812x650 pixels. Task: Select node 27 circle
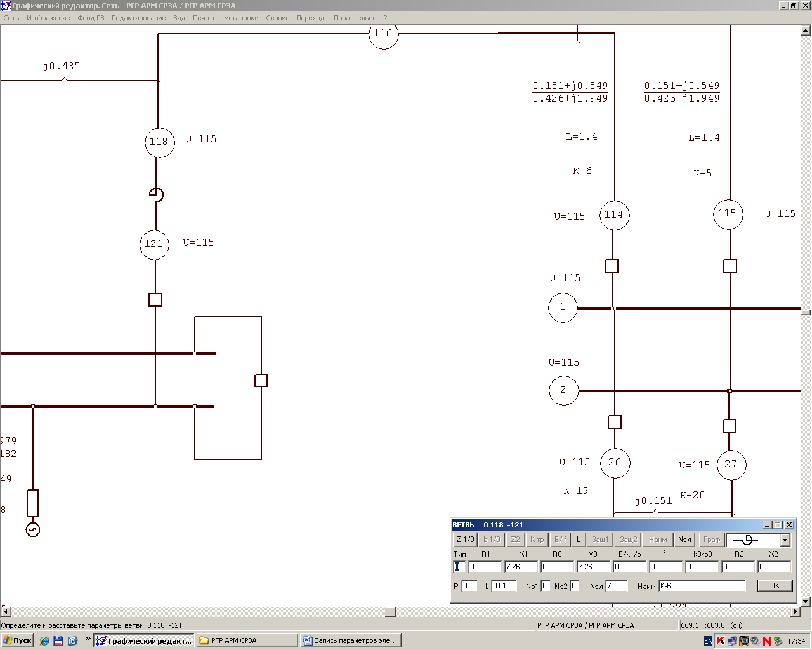(x=731, y=465)
